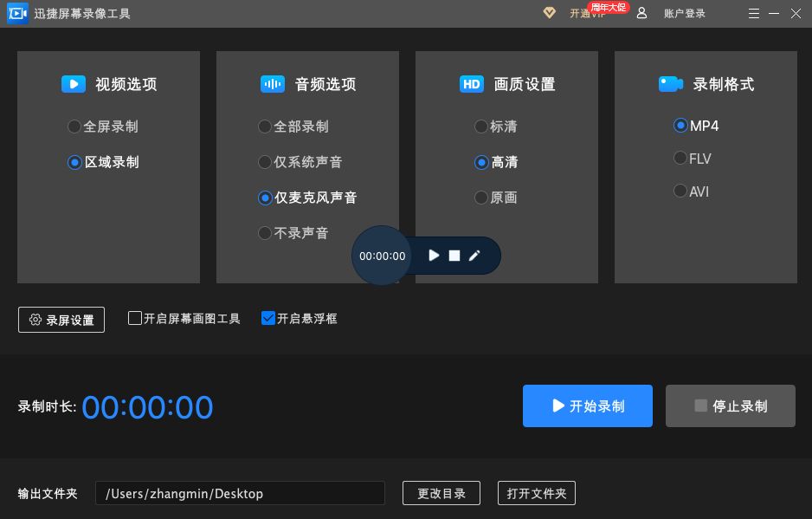Screen dimensions: 812x519
Task: Click the output folder path field
Action: pos(240,493)
